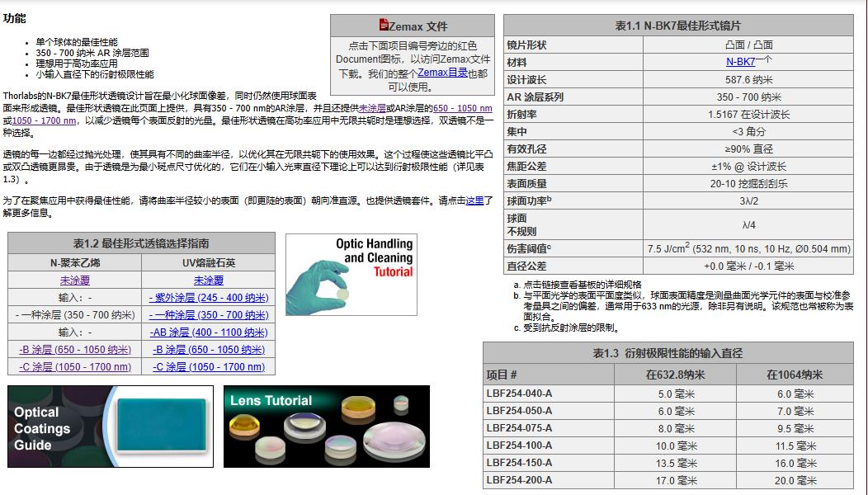Open UV fused silica -C 涂层 (1050 - 1700 nm) link
The image size is (868, 495).
click(208, 367)
